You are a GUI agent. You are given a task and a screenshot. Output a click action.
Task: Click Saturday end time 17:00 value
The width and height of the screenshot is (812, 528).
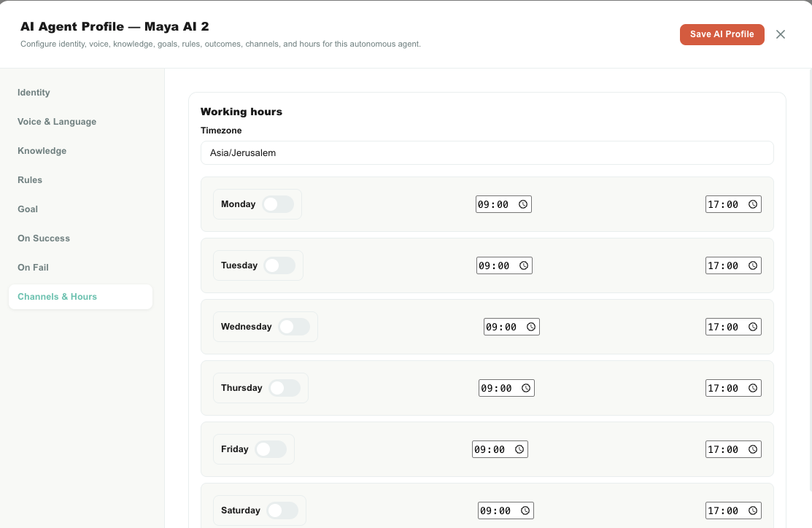723,510
